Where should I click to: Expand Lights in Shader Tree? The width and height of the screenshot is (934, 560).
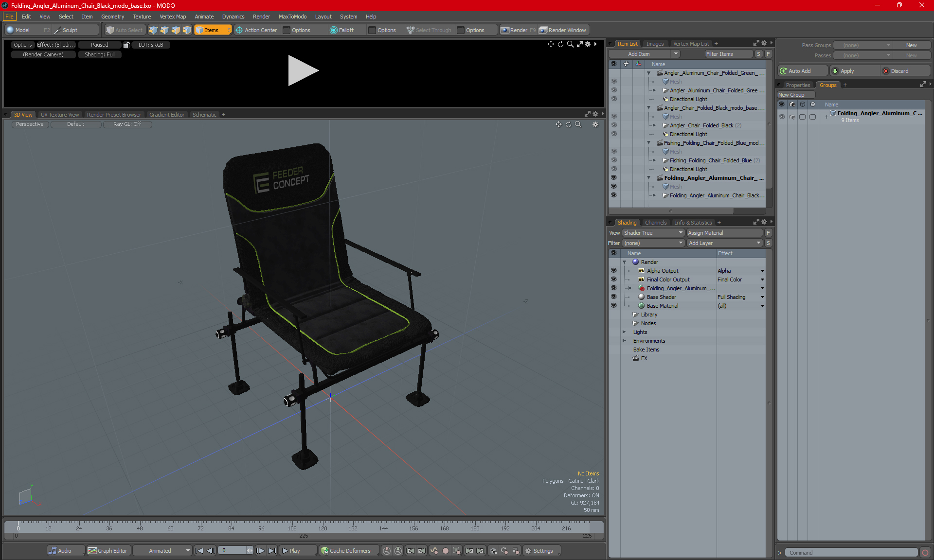pyautogui.click(x=624, y=332)
